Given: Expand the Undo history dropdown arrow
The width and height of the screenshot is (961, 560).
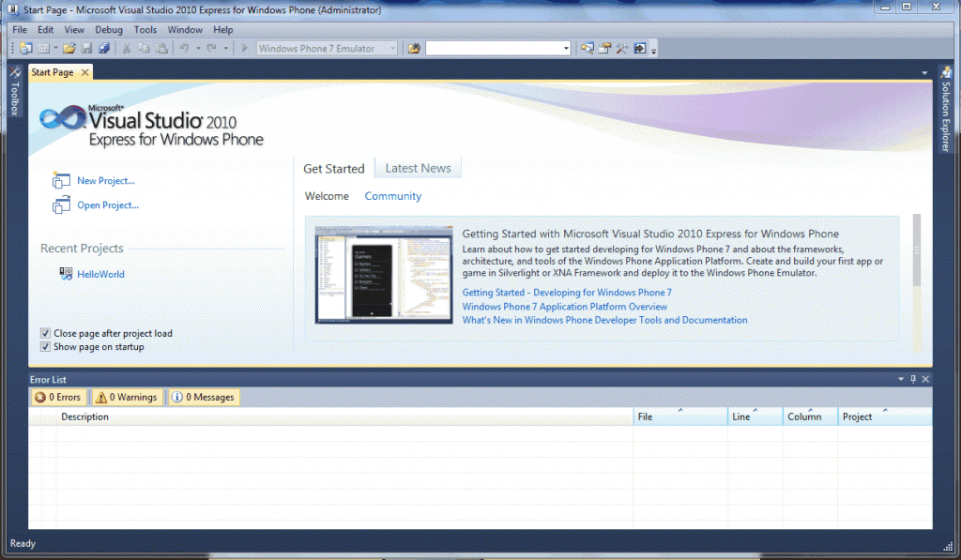Looking at the screenshot, I should (198, 48).
